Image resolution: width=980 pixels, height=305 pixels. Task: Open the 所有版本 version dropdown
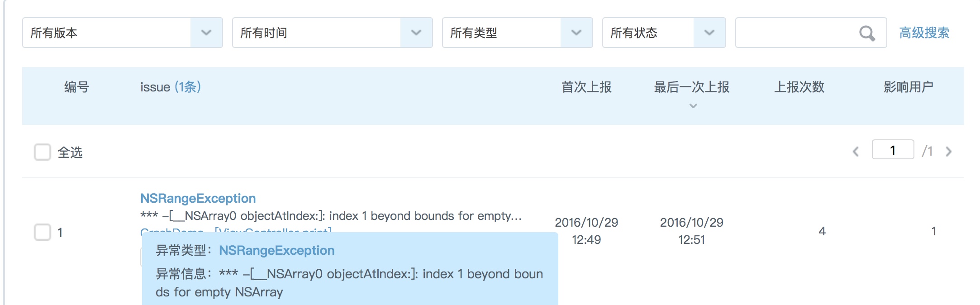click(206, 33)
